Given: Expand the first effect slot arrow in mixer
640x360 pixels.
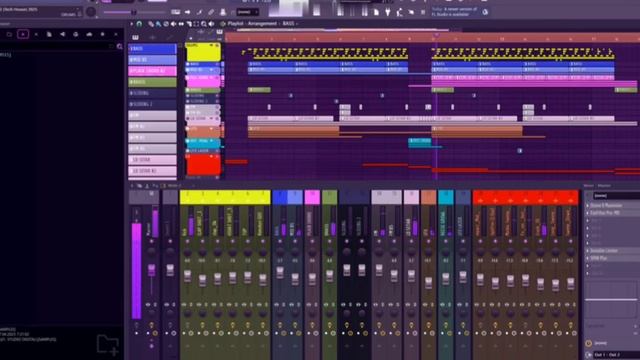Looking at the screenshot, I should (588, 206).
